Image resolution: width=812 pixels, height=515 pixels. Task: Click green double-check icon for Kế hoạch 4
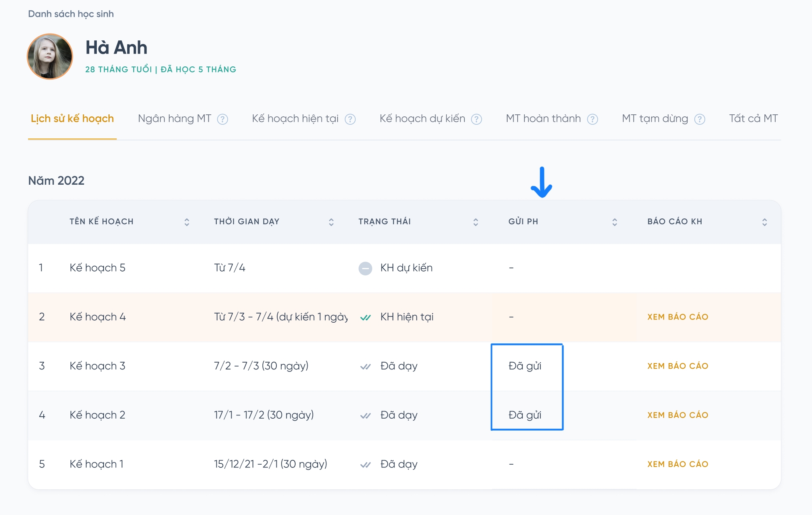point(365,317)
